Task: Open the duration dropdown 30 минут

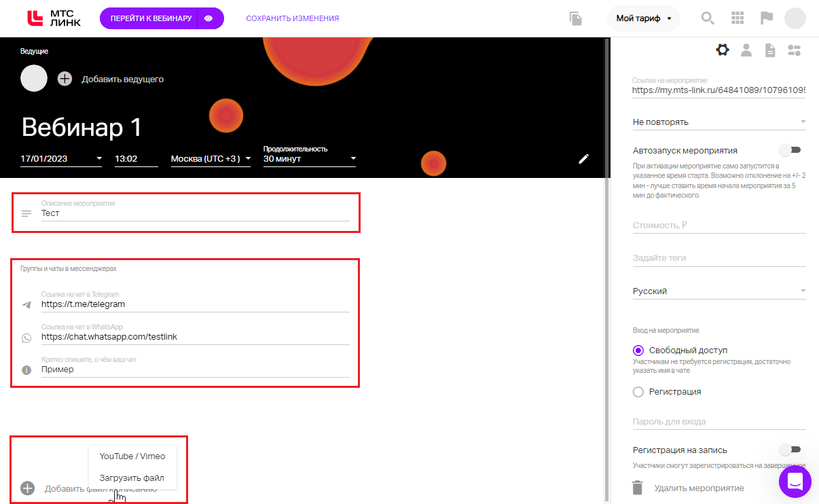Action: click(x=310, y=159)
